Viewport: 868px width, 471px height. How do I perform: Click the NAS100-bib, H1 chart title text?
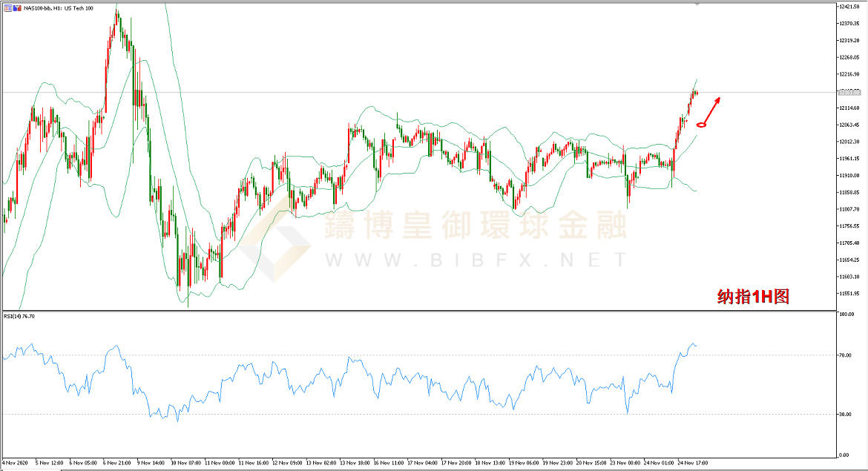(58, 7)
